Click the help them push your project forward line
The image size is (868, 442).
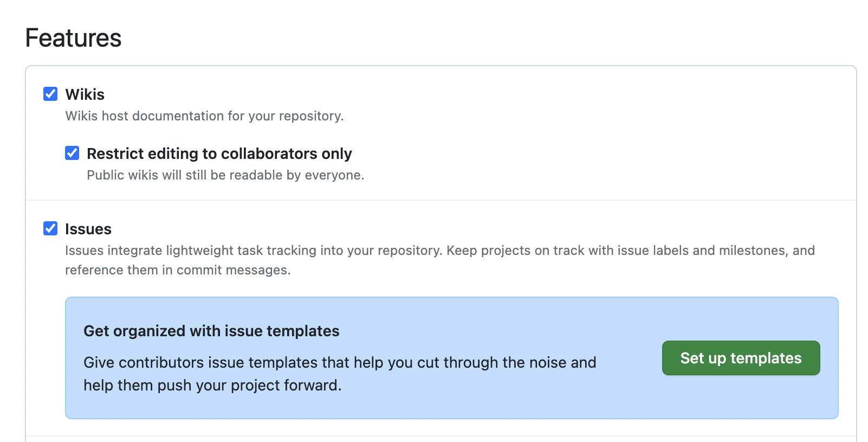212,385
